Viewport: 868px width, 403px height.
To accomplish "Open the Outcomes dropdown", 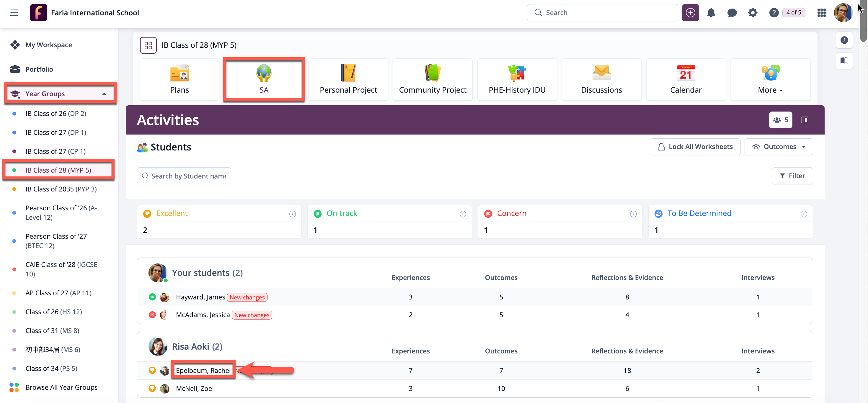I will 778,147.
